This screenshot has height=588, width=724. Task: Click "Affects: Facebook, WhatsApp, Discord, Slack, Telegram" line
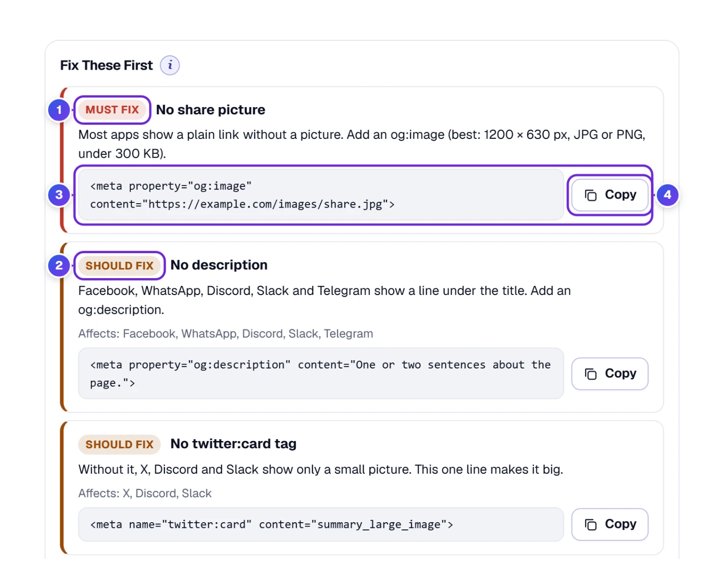coord(225,334)
